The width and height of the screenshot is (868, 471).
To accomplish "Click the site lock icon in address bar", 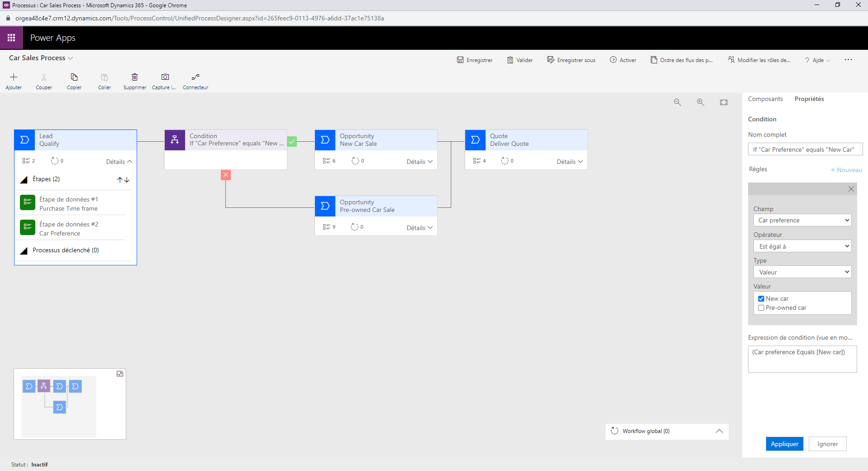I will [x=8, y=18].
